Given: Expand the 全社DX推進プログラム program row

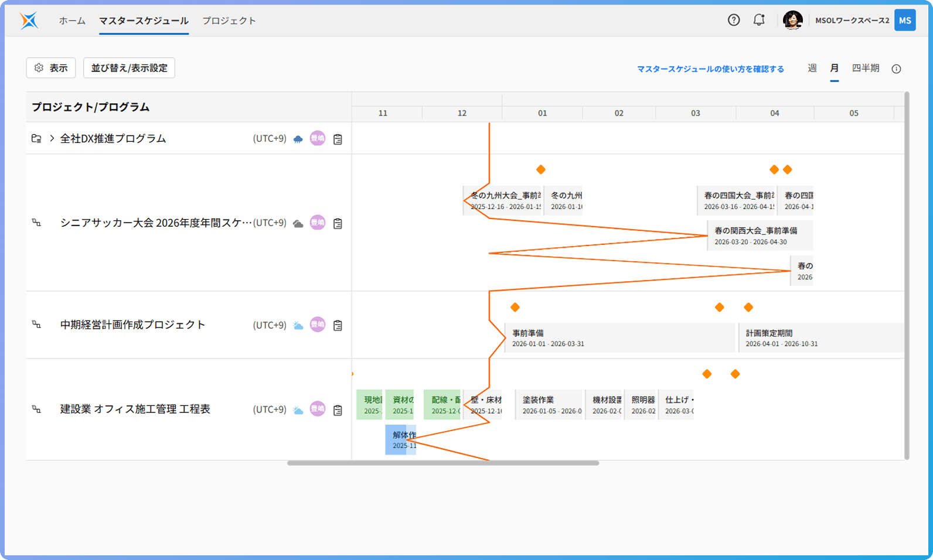Looking at the screenshot, I should (x=52, y=139).
